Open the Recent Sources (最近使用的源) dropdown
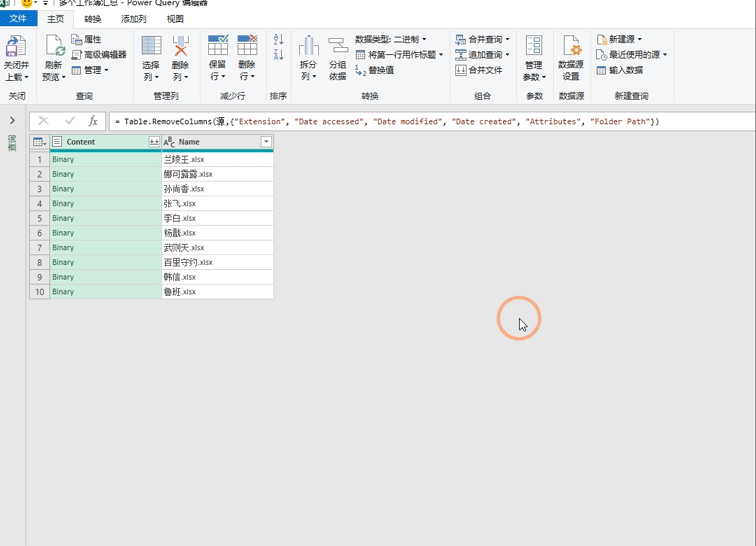Viewport: 756px width, 546px height. [x=632, y=55]
